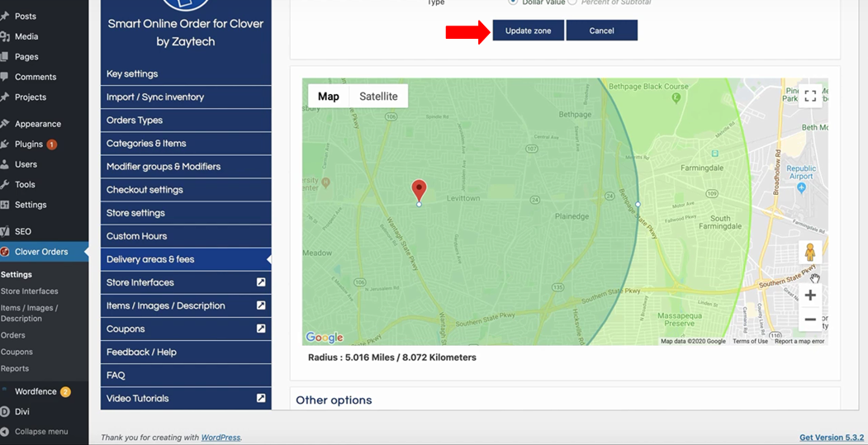Click the Plugins update count badge
868x445 pixels.
(51, 144)
